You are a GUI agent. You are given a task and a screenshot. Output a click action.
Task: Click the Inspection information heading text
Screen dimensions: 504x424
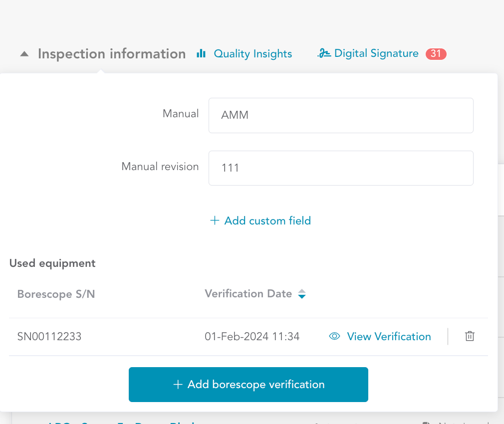point(112,54)
